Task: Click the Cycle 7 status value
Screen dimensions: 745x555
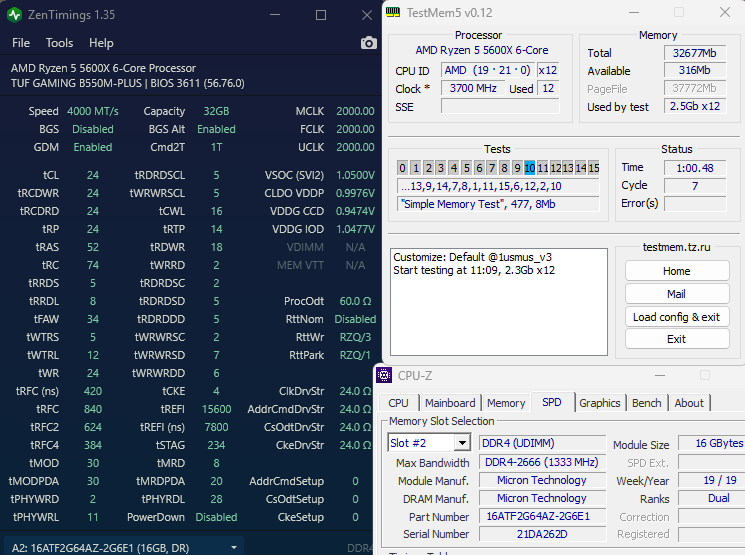Action: pos(695,185)
